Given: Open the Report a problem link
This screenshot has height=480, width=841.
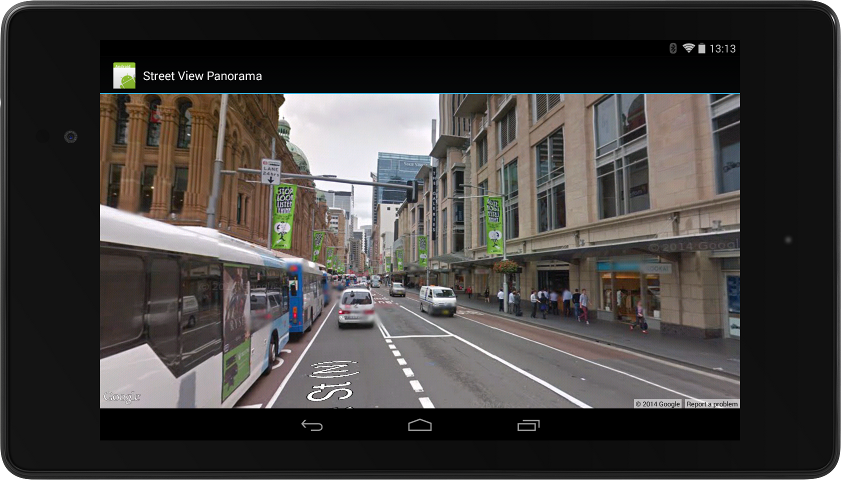Looking at the screenshot, I should (712, 404).
